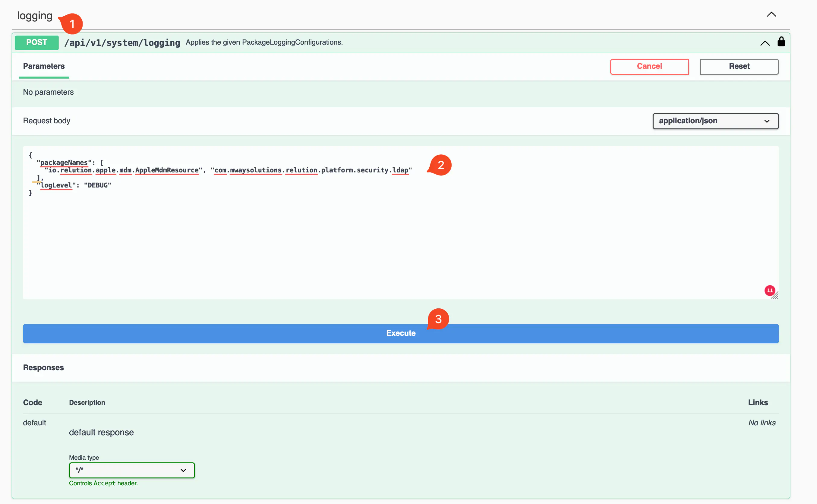The image size is (817, 504).
Task: Click annotation marker number 2
Action: point(440,165)
